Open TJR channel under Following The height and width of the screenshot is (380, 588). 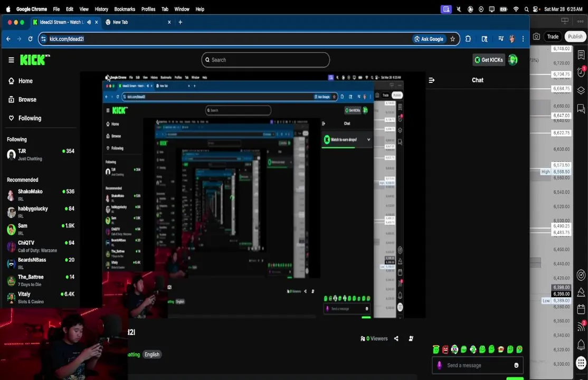click(x=41, y=155)
